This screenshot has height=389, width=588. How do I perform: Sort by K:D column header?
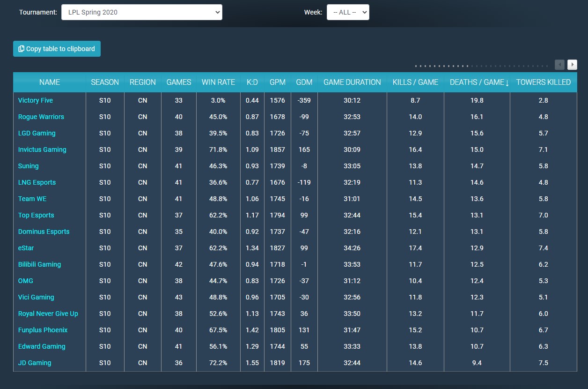[x=252, y=82]
